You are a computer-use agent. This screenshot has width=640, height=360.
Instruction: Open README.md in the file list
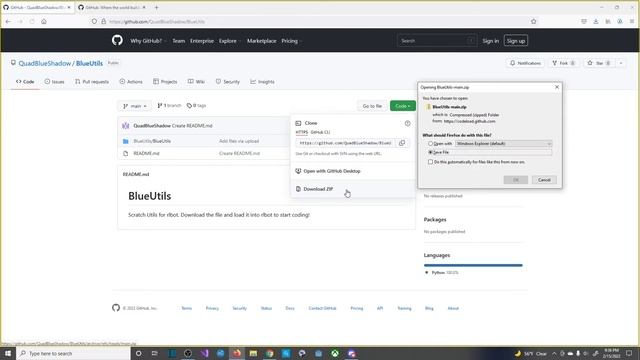(x=146, y=153)
